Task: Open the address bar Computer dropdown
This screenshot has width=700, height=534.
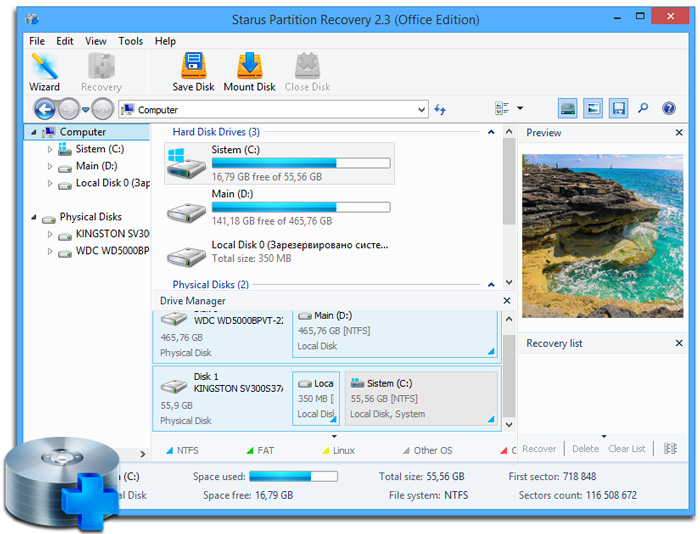Action: coord(423,109)
